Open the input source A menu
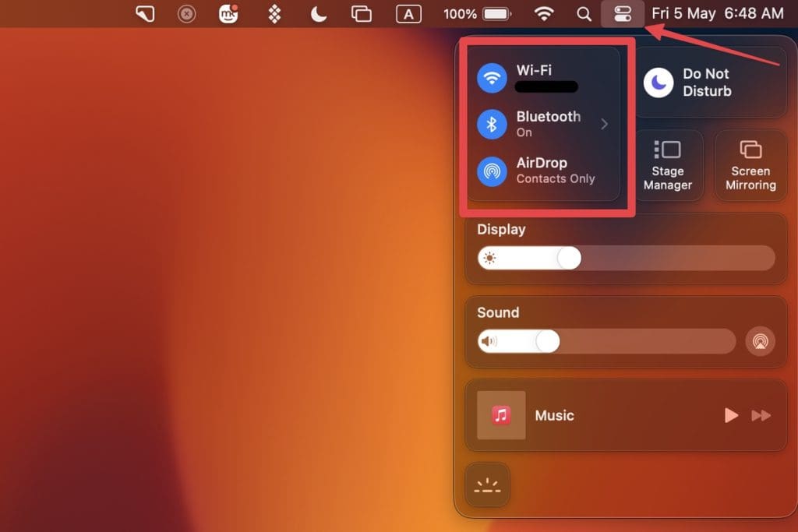Screen dimensions: 798x532 click(x=408, y=13)
